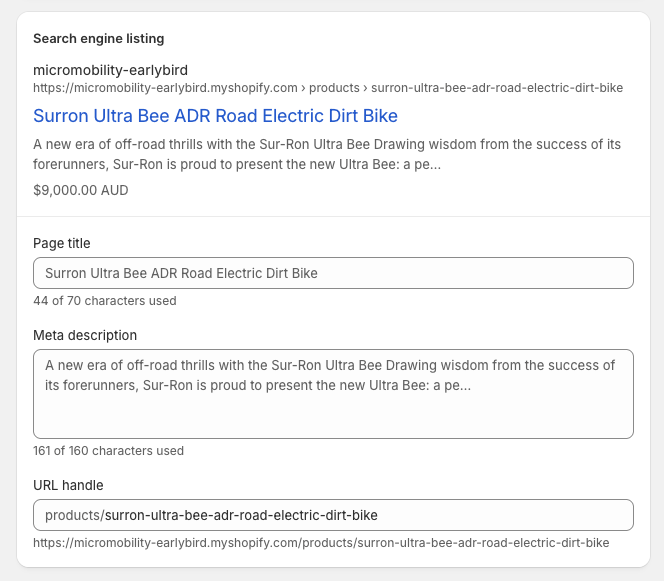Click the '44 of 70 characters used' counter

pos(105,301)
